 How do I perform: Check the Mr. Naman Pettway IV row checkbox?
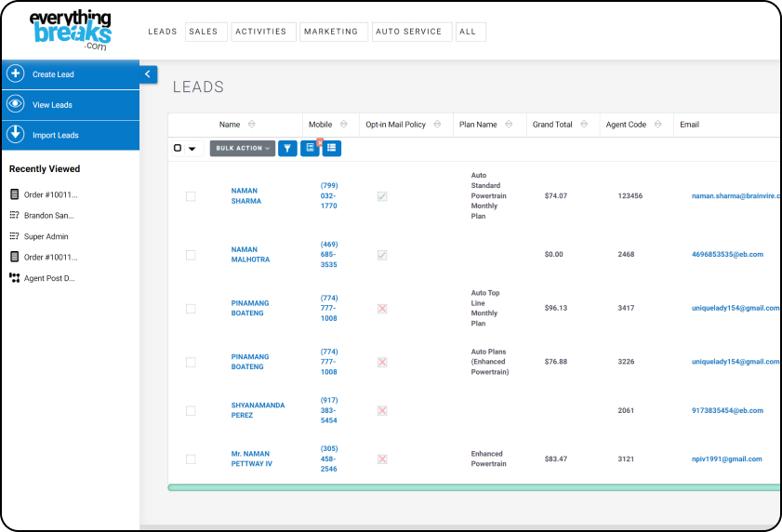(191, 459)
